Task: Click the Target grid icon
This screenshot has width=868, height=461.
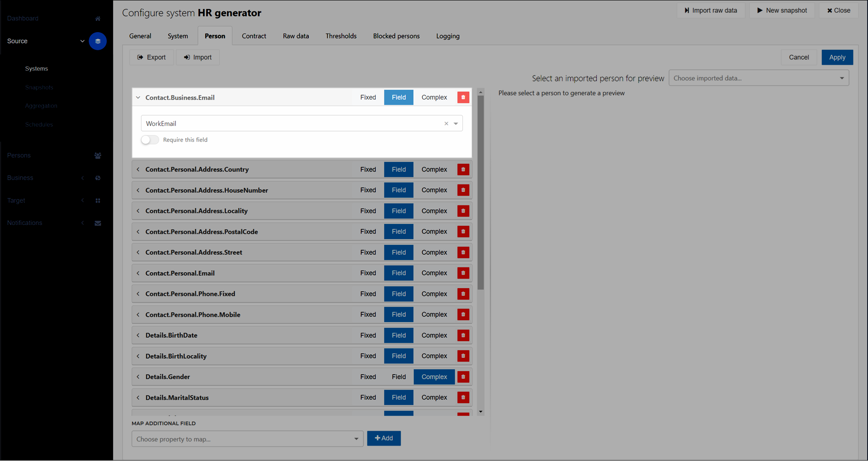Action: [98, 200]
